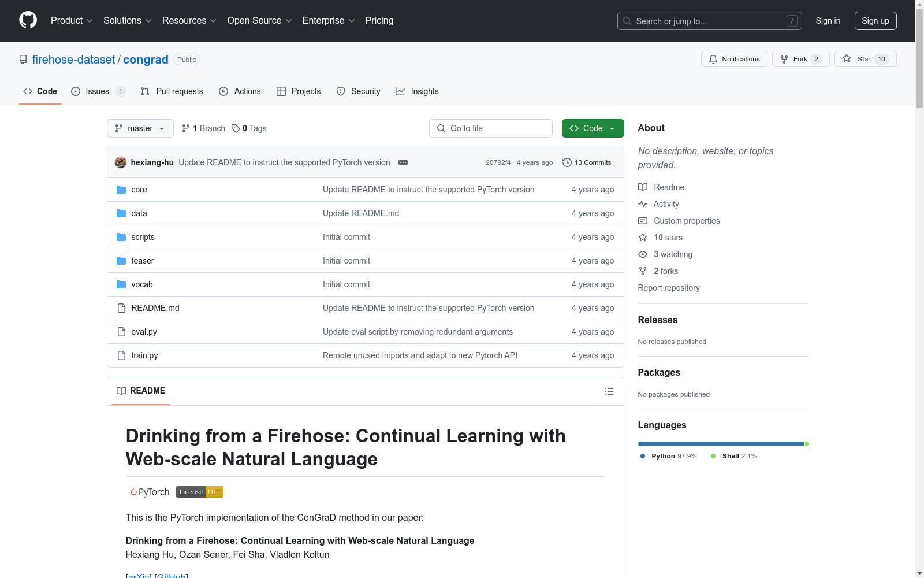Open the master branch selector
The image size is (924, 578).
click(x=140, y=128)
